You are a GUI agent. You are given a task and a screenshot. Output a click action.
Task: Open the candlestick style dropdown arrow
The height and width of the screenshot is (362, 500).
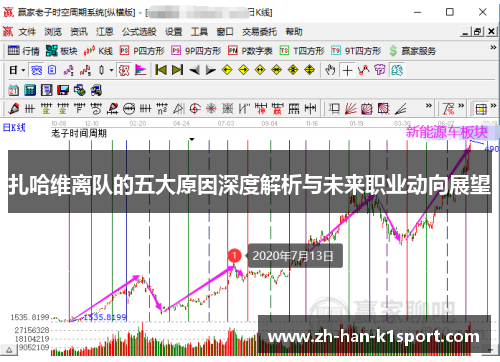pyautogui.click(x=111, y=70)
